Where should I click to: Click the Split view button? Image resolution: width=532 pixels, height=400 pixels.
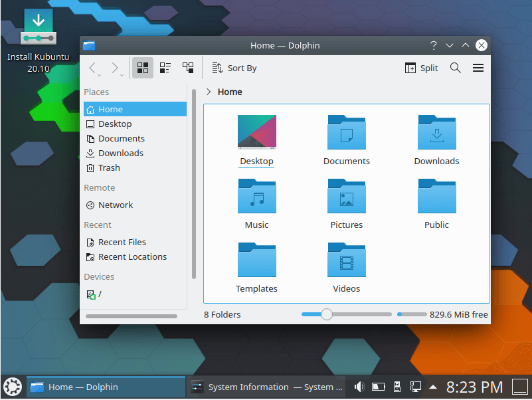(x=422, y=68)
